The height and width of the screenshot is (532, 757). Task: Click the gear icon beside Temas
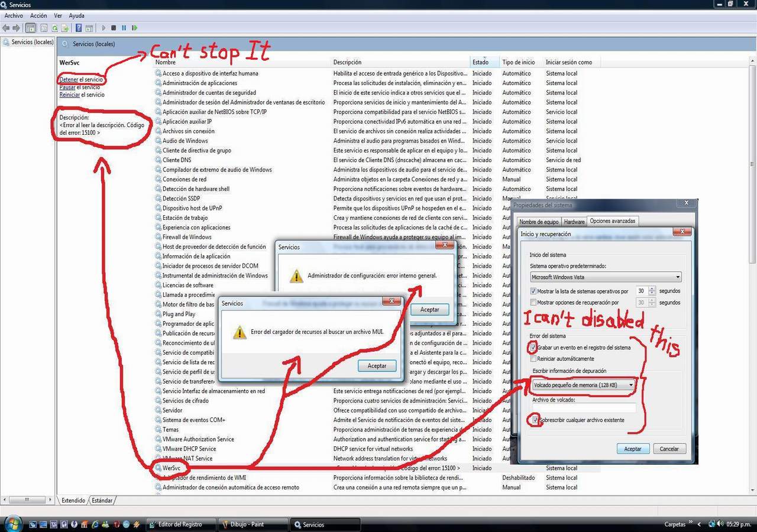[x=158, y=430]
